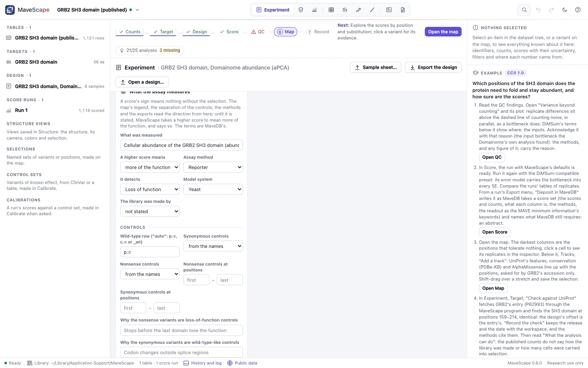Image resolution: width=588 pixels, height=368 pixels.
Task: Switch to the Experiment tab in the toolbar
Action: (x=273, y=10)
